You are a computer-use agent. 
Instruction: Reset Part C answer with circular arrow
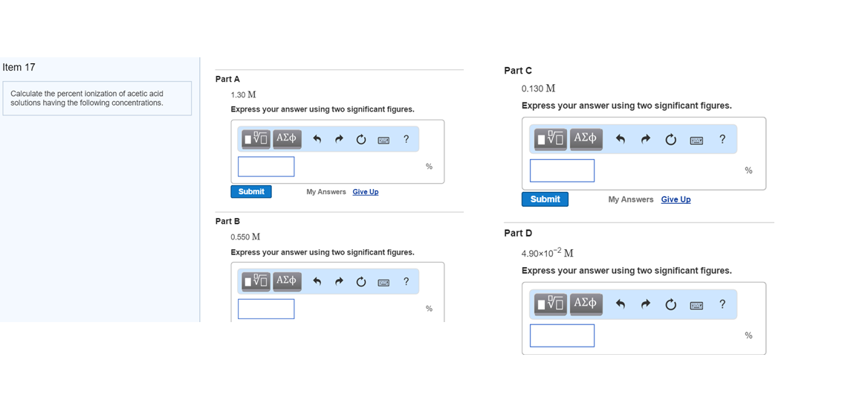[x=671, y=140]
